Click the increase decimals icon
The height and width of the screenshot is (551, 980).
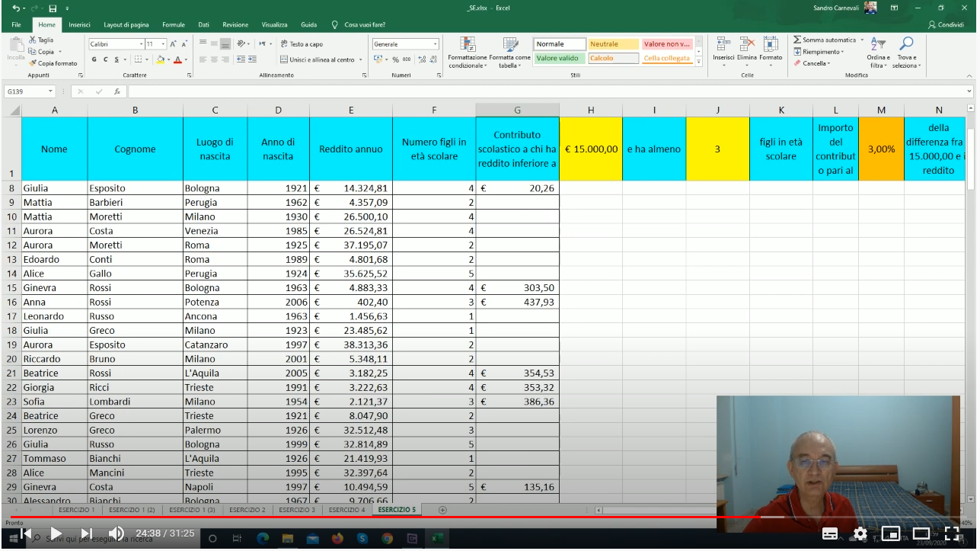[422, 59]
